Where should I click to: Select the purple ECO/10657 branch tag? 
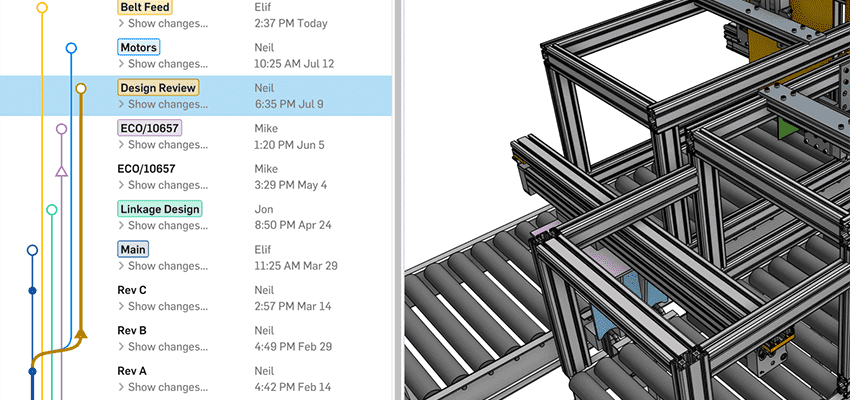tap(150, 128)
